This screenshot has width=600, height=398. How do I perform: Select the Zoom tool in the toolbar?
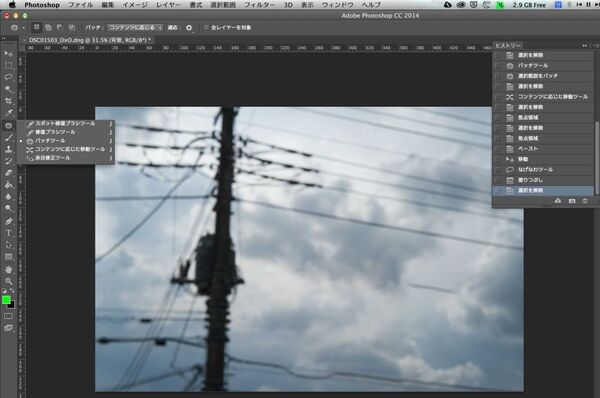[x=8, y=281]
